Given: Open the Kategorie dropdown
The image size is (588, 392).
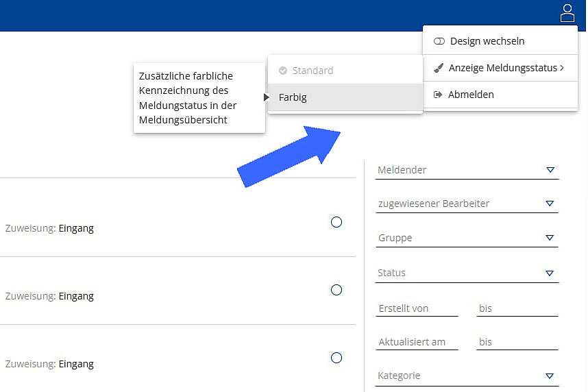Looking at the screenshot, I should [467, 376].
